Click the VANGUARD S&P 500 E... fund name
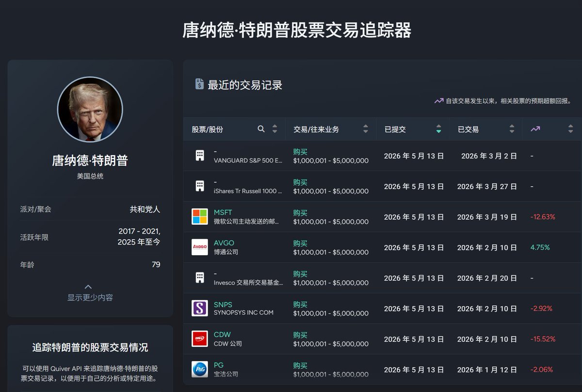Image resolution: width=582 pixels, height=392 pixels. 248,161
